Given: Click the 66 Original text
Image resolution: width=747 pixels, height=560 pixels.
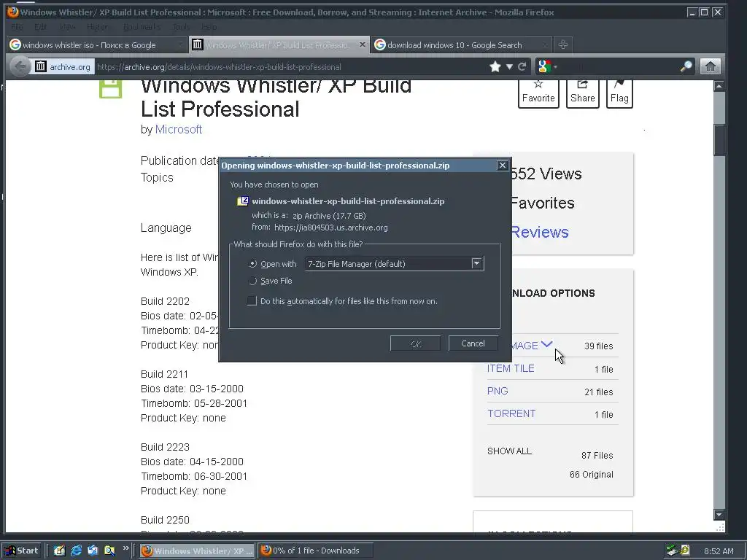Looking at the screenshot, I should [x=591, y=474].
